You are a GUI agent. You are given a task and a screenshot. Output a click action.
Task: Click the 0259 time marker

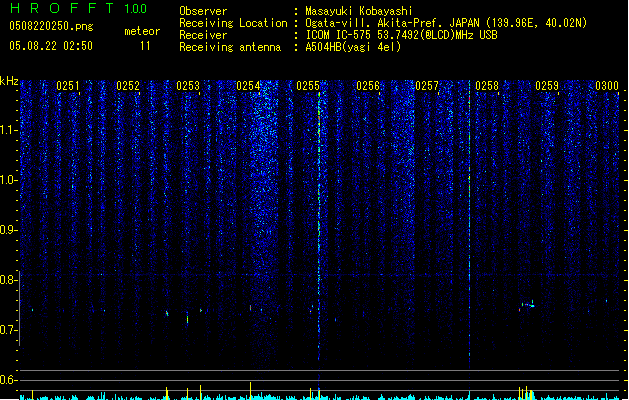[x=547, y=86]
